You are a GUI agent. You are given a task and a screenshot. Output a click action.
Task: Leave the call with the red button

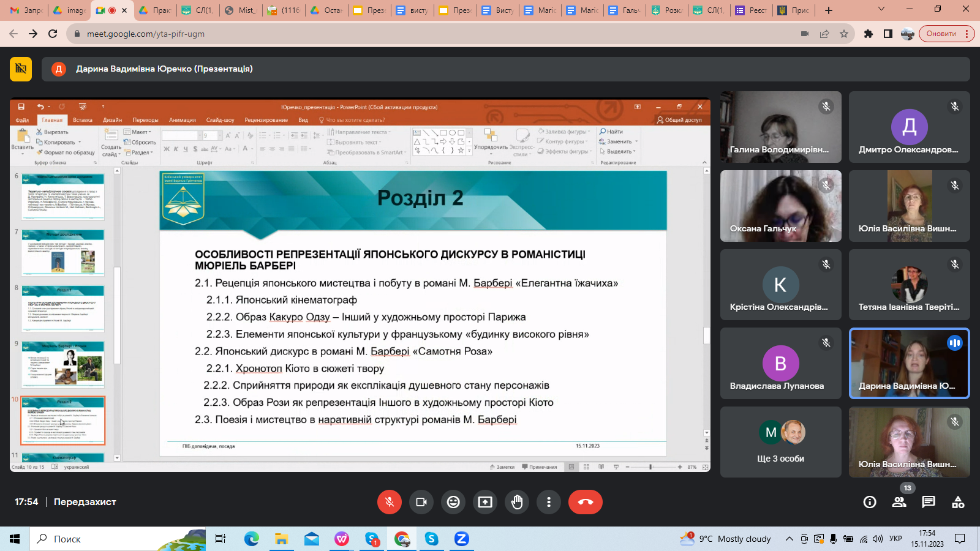tap(586, 502)
